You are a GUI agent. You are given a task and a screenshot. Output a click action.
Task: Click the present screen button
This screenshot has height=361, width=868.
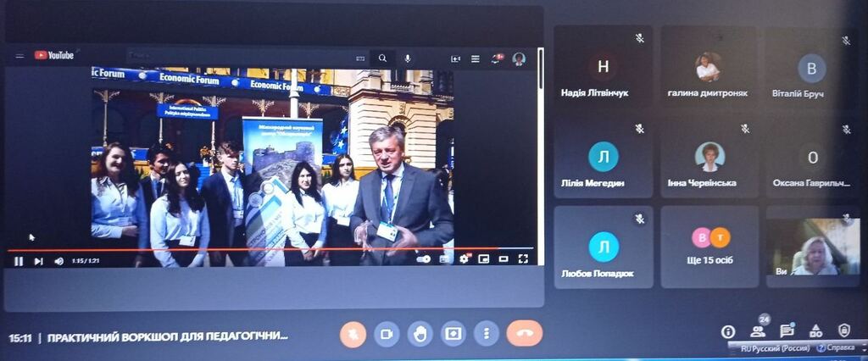click(453, 334)
